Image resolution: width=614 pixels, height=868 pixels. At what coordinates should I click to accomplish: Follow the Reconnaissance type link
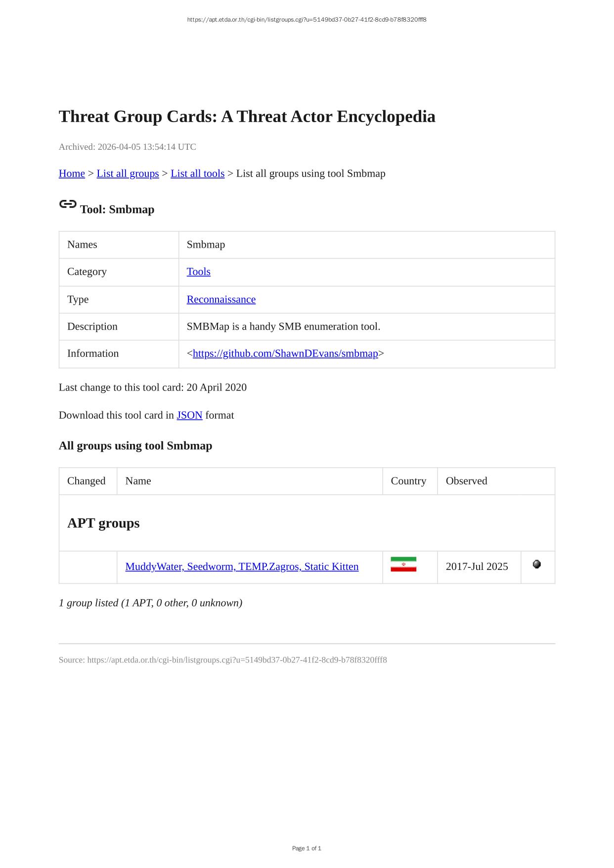(221, 300)
